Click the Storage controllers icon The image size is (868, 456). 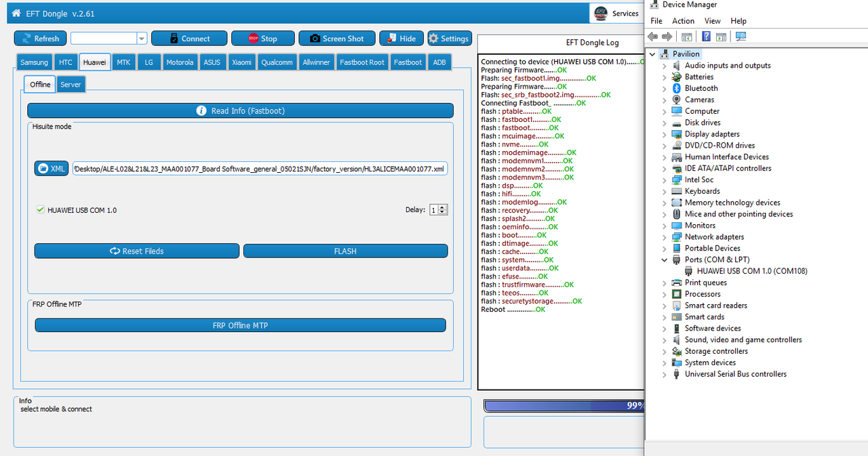tap(677, 351)
